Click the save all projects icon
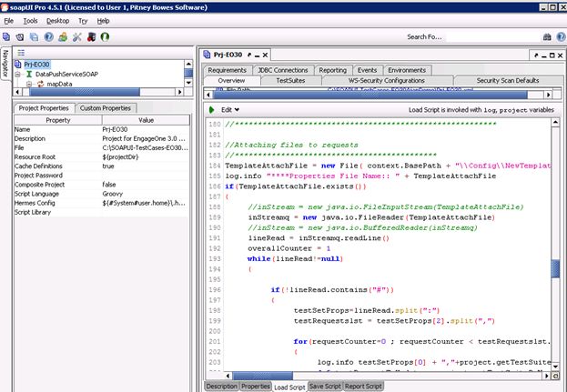 (x=35, y=37)
